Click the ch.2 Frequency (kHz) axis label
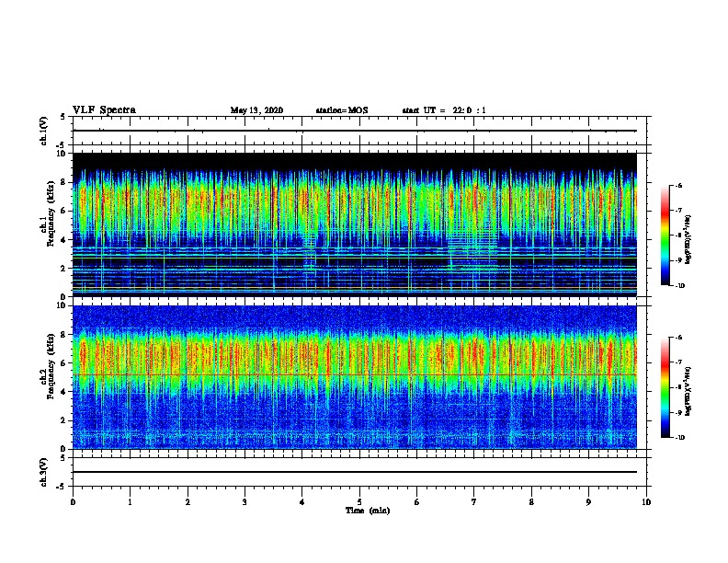 click(47, 366)
